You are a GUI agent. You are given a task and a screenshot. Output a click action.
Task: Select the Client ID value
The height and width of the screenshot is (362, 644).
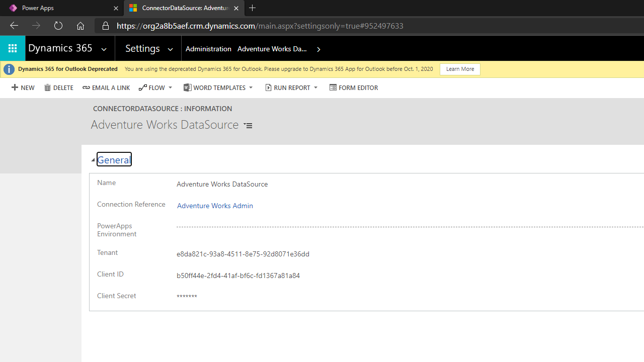(x=238, y=276)
